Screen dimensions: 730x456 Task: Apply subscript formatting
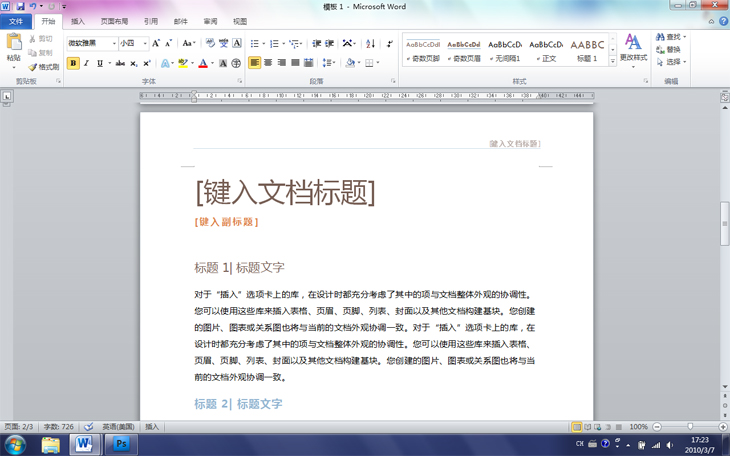(x=134, y=63)
